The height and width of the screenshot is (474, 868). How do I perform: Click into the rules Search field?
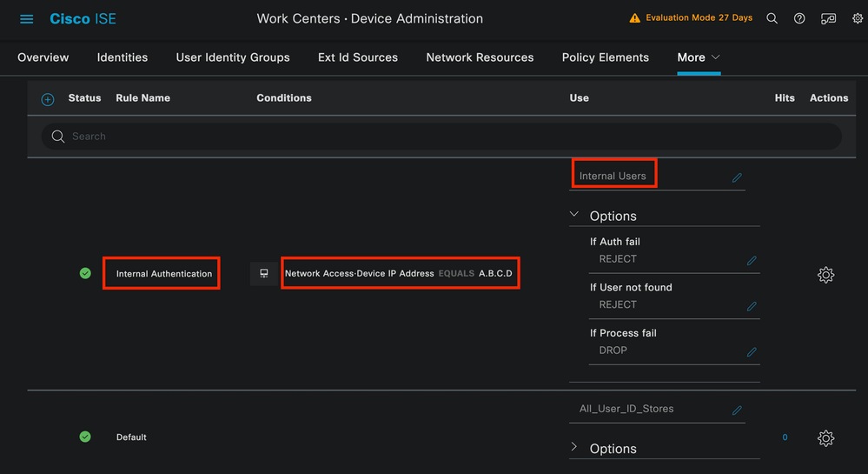click(x=441, y=137)
